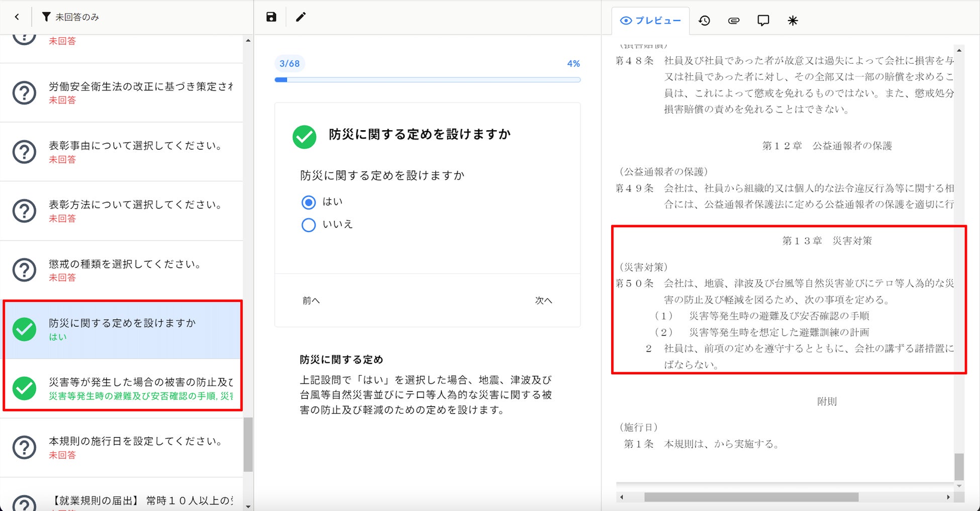Click green check icon beside 災害等が発生した場合
This screenshot has width=980, height=511.
(x=24, y=388)
